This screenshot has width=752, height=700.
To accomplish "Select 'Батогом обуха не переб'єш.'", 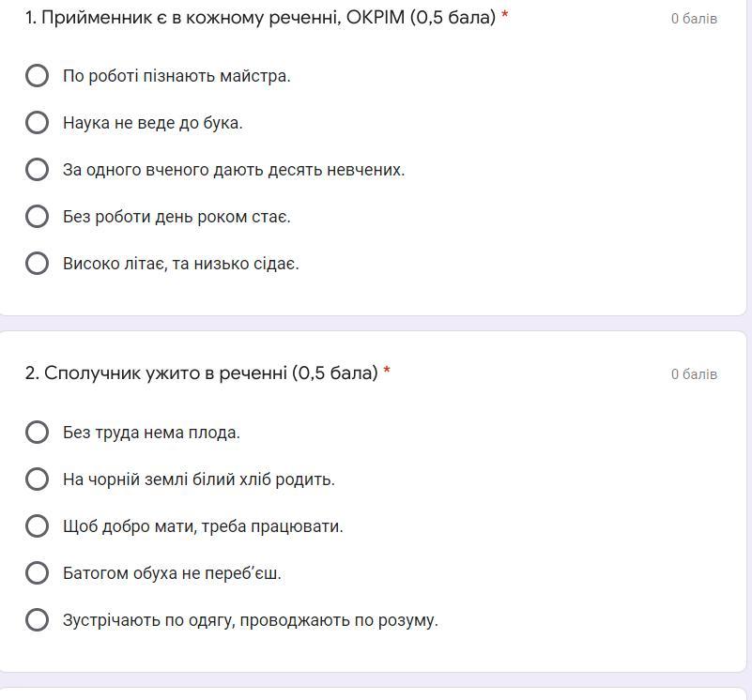I will tap(37, 573).
